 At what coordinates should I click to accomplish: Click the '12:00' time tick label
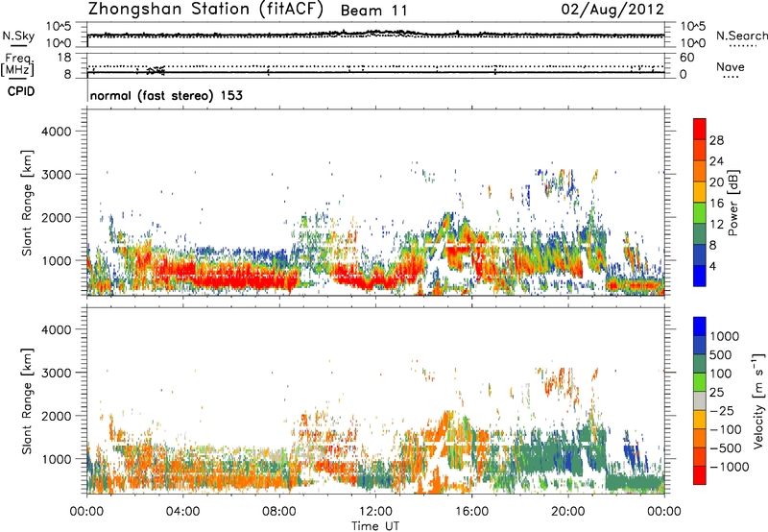(375, 512)
